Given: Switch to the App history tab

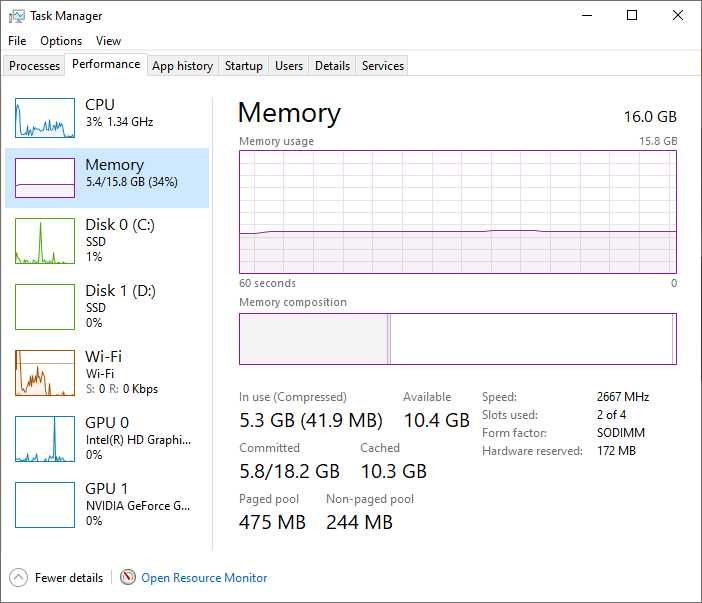Looking at the screenshot, I should pos(182,66).
